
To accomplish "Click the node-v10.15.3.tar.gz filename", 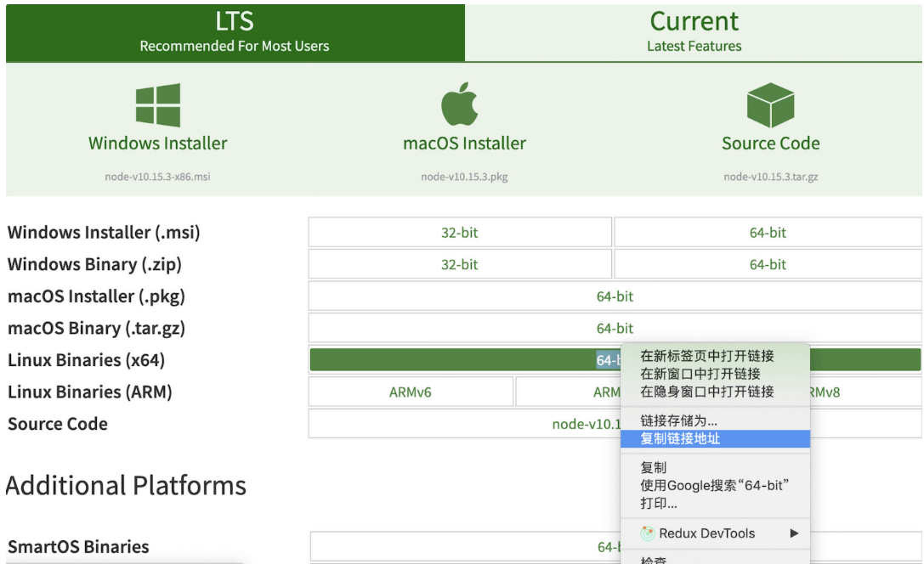I will pyautogui.click(x=771, y=177).
